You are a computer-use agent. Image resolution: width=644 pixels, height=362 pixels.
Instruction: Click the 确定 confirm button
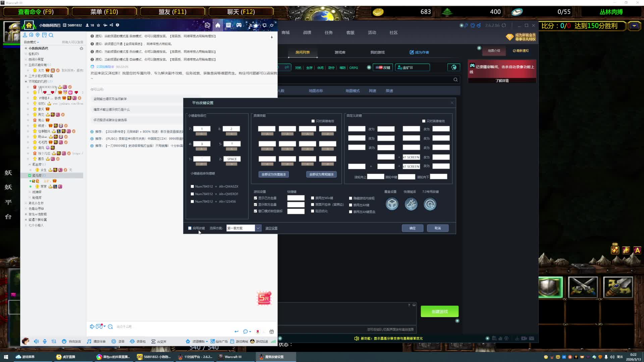[412, 228]
